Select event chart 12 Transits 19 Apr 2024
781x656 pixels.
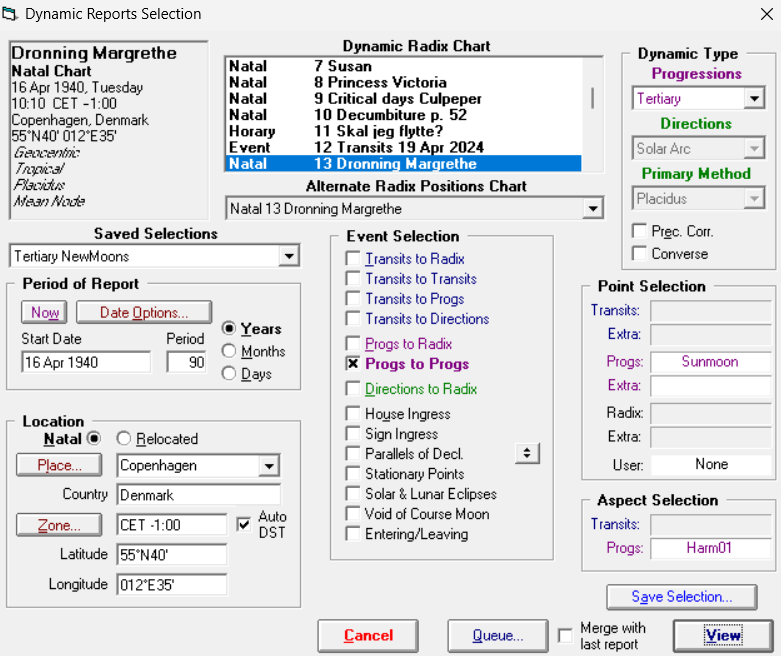(404, 147)
